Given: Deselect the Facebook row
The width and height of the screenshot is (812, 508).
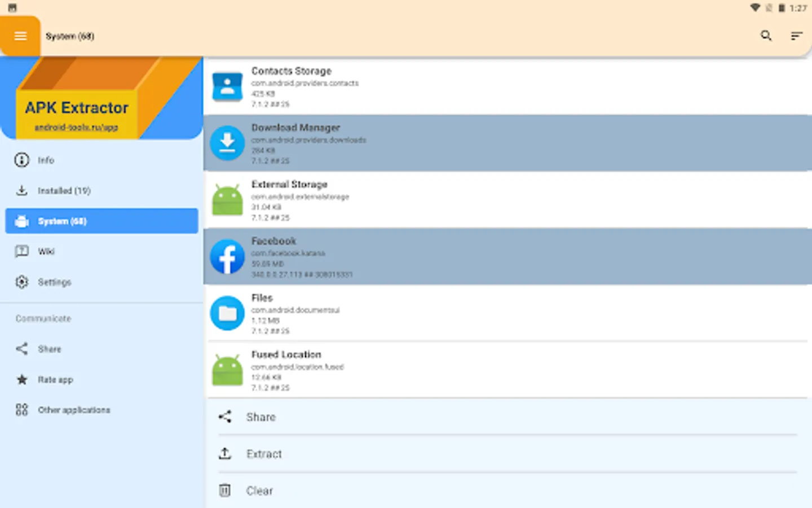Looking at the screenshot, I should click(x=507, y=256).
